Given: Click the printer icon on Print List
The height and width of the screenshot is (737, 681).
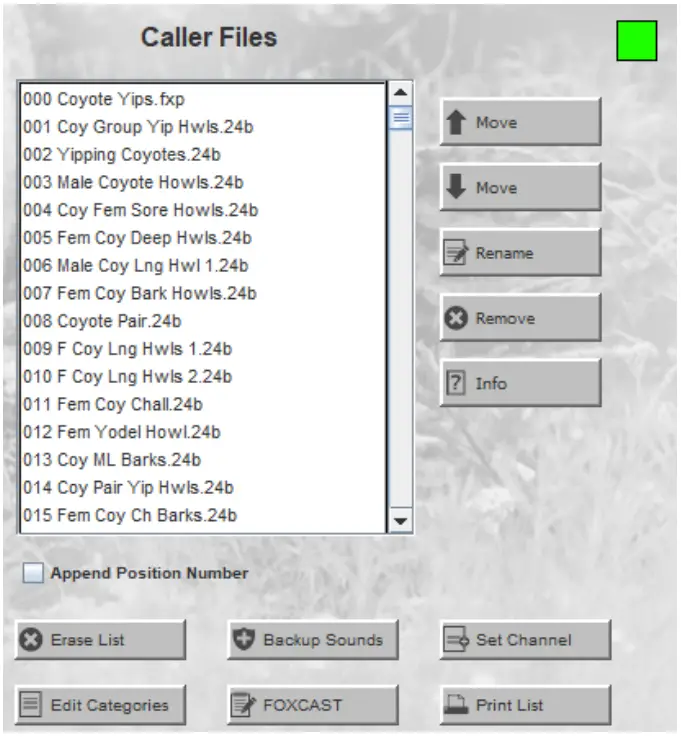Looking at the screenshot, I should click(x=456, y=705).
